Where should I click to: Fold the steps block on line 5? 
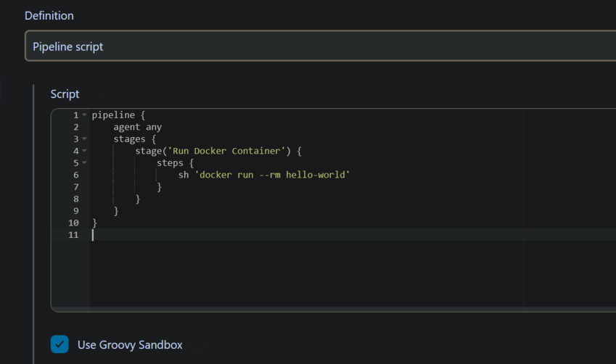click(x=85, y=163)
